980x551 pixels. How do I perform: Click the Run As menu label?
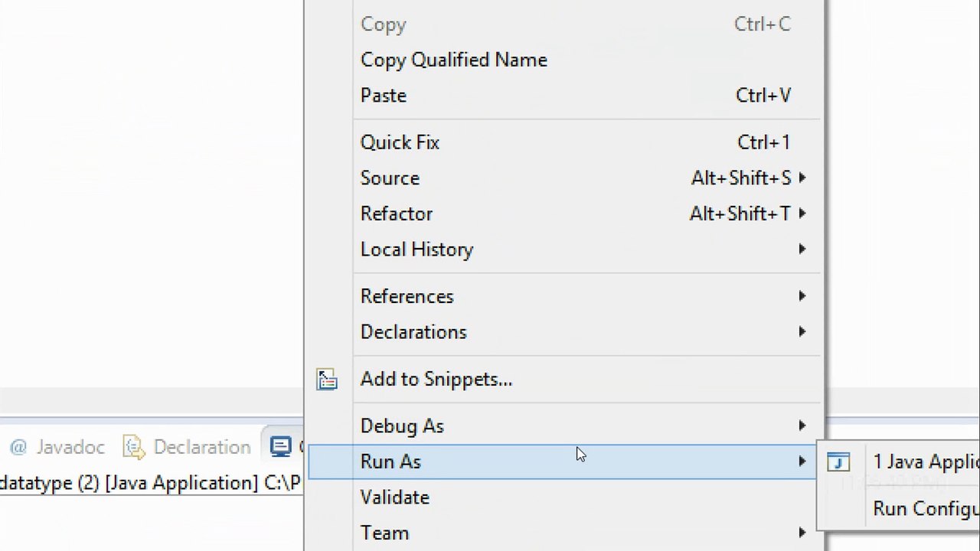[x=390, y=461]
